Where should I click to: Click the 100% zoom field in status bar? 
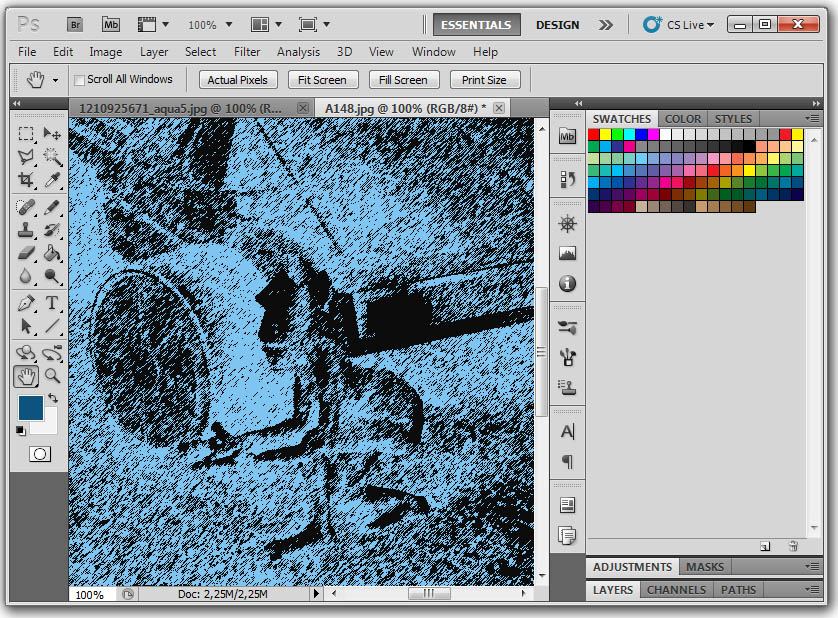coord(90,594)
